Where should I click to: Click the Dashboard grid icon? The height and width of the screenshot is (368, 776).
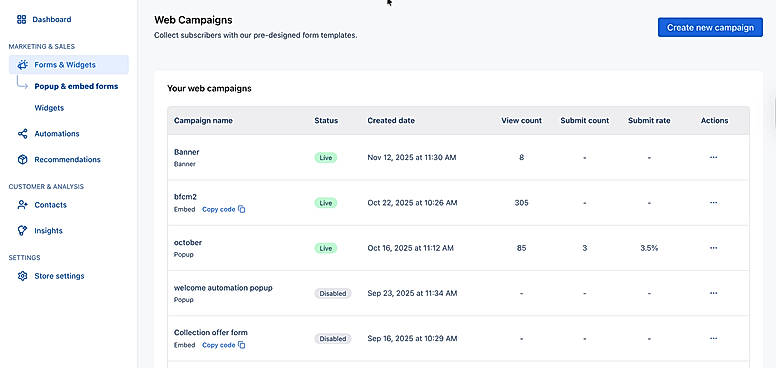21,20
